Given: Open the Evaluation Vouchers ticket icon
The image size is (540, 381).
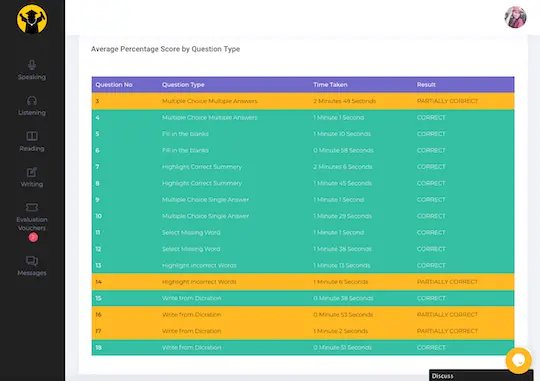Looking at the screenshot, I should [32, 207].
